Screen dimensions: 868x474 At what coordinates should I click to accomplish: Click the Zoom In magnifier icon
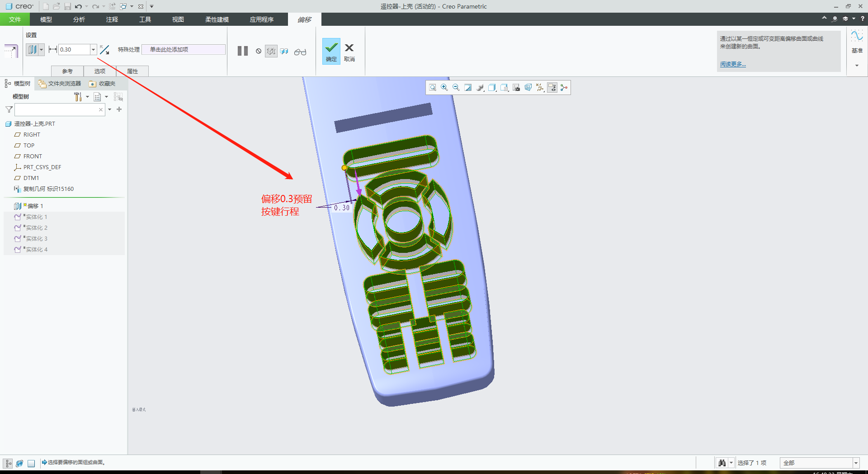[444, 88]
